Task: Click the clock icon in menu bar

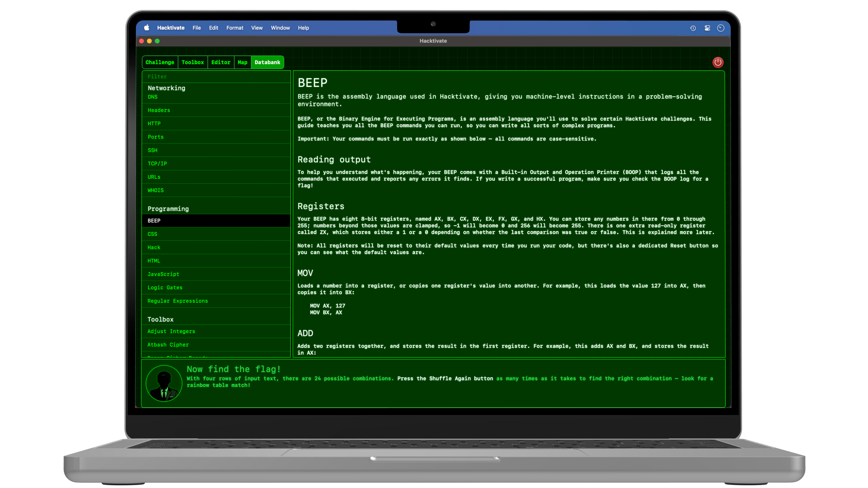Action: click(721, 28)
